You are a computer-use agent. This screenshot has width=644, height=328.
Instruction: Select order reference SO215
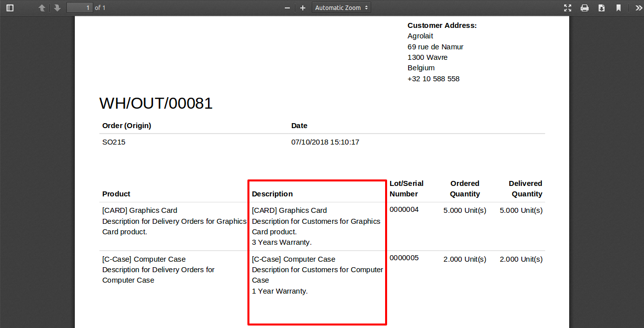point(114,142)
